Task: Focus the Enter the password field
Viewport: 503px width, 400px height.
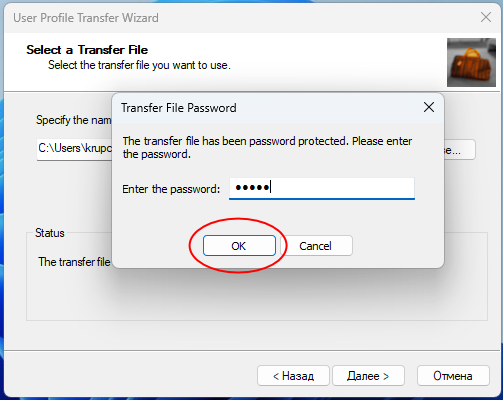Action: (322, 188)
